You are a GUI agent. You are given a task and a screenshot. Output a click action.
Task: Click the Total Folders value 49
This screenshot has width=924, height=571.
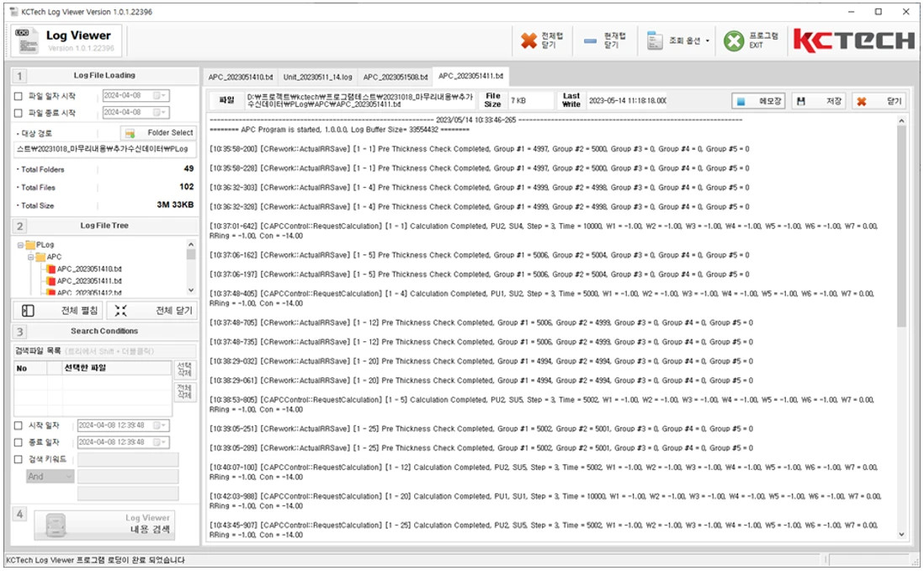(189, 168)
